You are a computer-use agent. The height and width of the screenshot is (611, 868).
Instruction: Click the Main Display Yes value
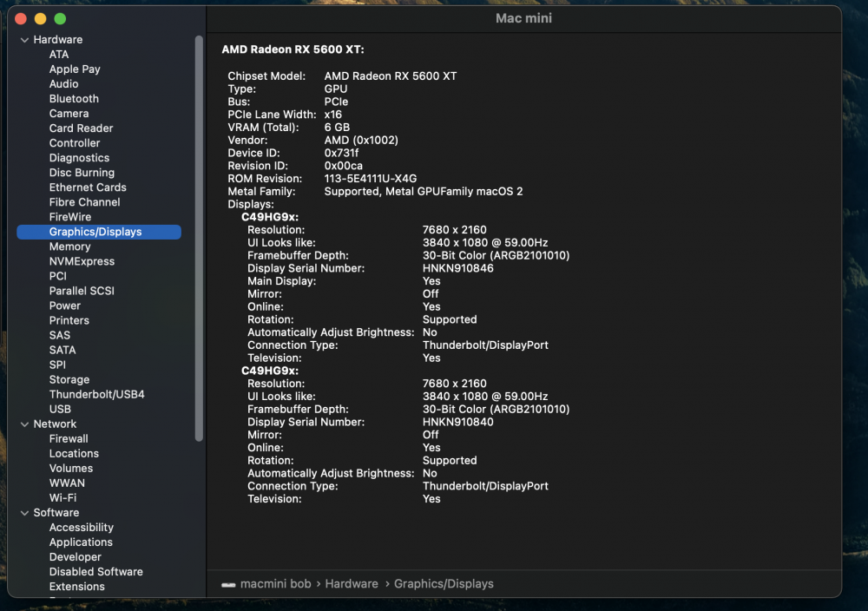pos(431,281)
